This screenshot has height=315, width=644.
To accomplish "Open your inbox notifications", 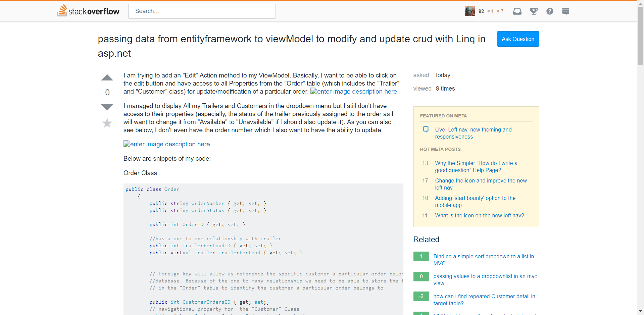I will (x=517, y=11).
